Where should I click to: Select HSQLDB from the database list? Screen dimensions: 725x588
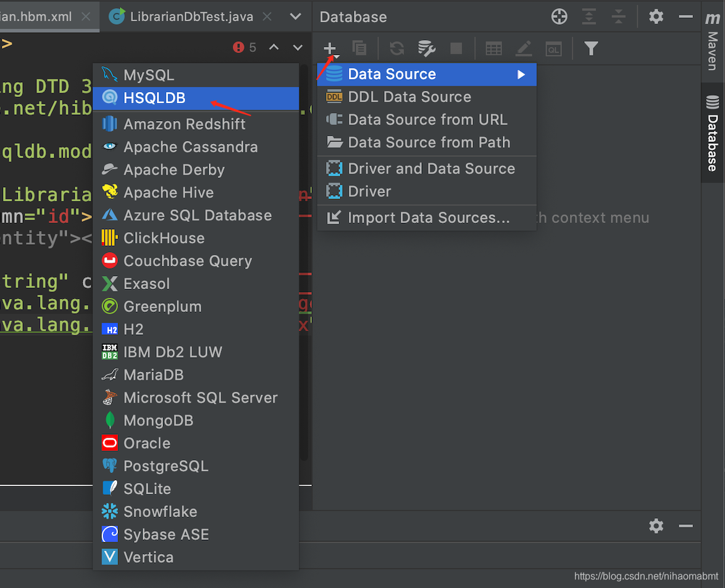196,98
